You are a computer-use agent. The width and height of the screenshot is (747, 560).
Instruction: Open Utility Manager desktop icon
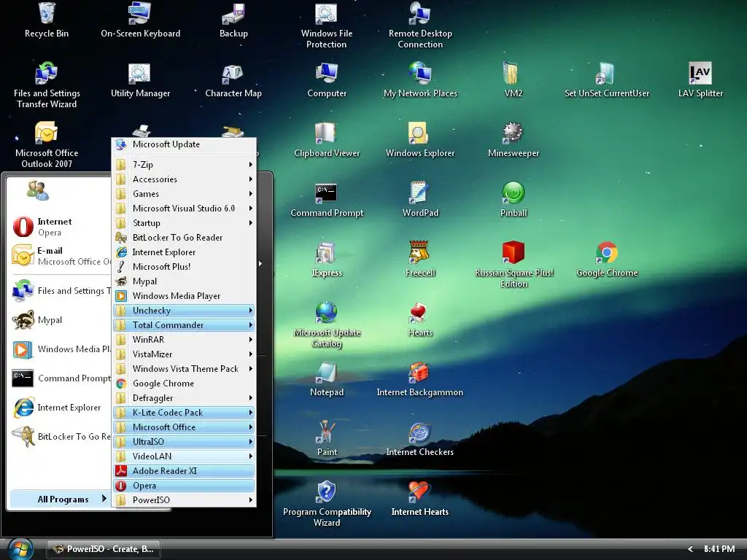pos(140,80)
